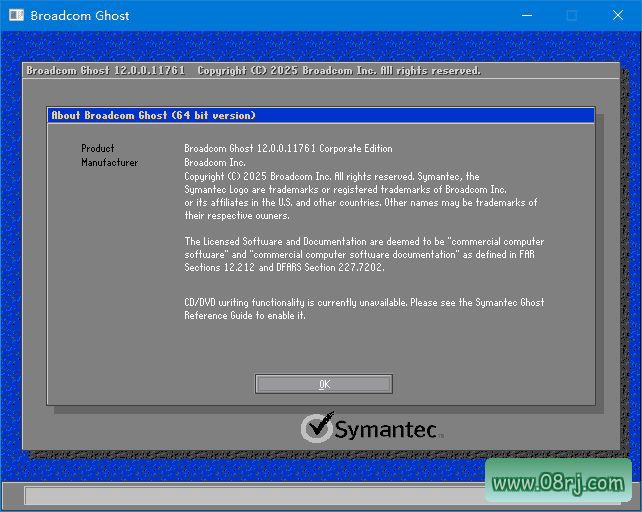Select the About Broadcom Ghost dialog title bar
Viewport: 642px width, 512px height.
tap(320, 115)
